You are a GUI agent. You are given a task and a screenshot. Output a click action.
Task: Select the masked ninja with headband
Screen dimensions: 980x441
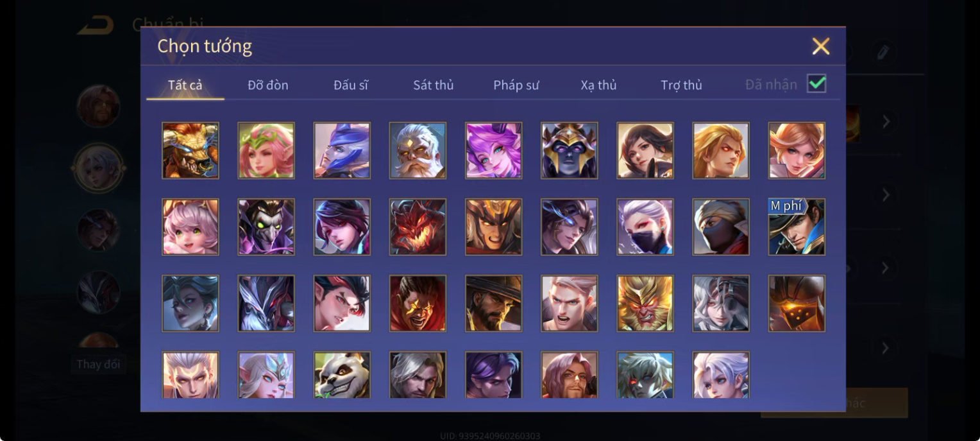coord(721,227)
